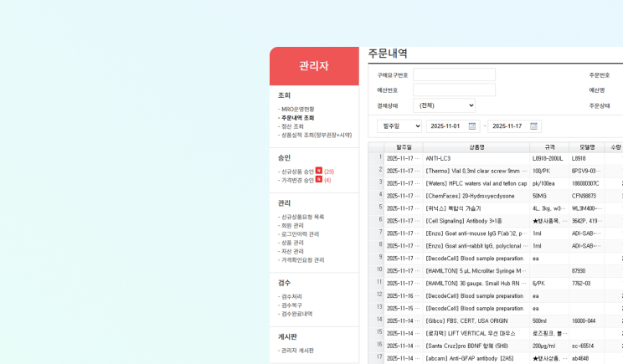Click the 발주일 column header
Image resolution: width=623 pixels, height=364 pixels.
tap(404, 147)
